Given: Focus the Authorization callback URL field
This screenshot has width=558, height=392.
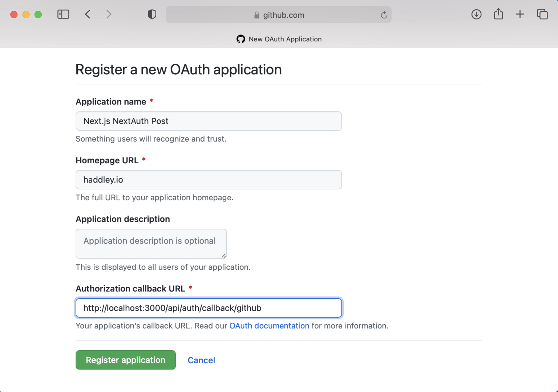Looking at the screenshot, I should [x=209, y=308].
